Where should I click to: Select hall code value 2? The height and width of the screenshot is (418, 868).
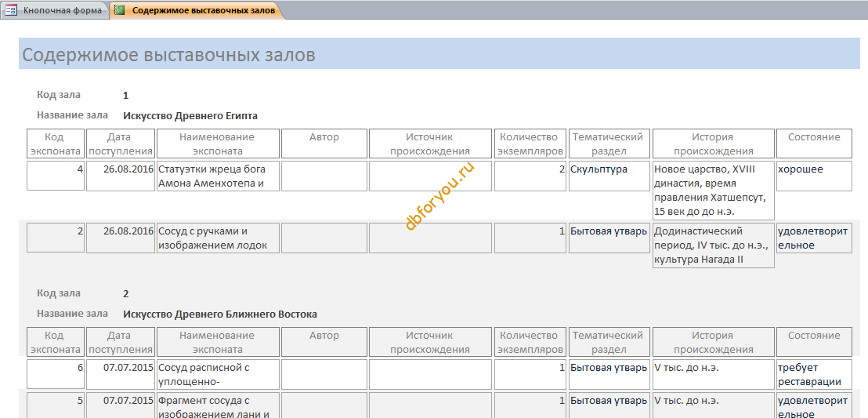pyautogui.click(x=125, y=294)
